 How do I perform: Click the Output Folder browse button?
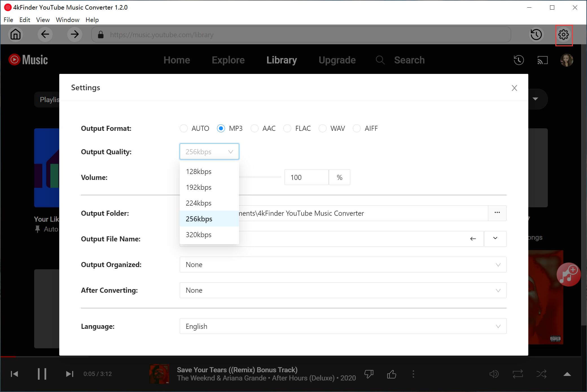pyautogui.click(x=497, y=213)
